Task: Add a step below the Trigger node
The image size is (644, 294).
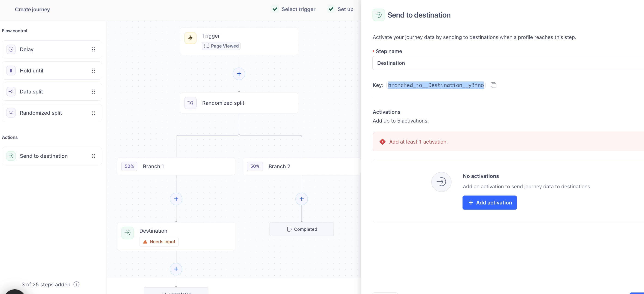Action: click(239, 74)
